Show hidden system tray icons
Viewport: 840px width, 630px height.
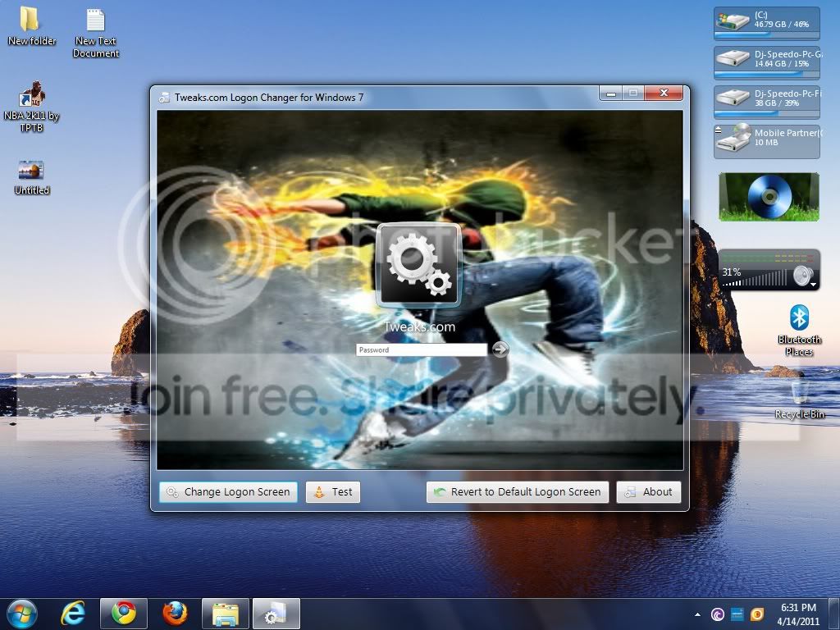click(x=697, y=614)
